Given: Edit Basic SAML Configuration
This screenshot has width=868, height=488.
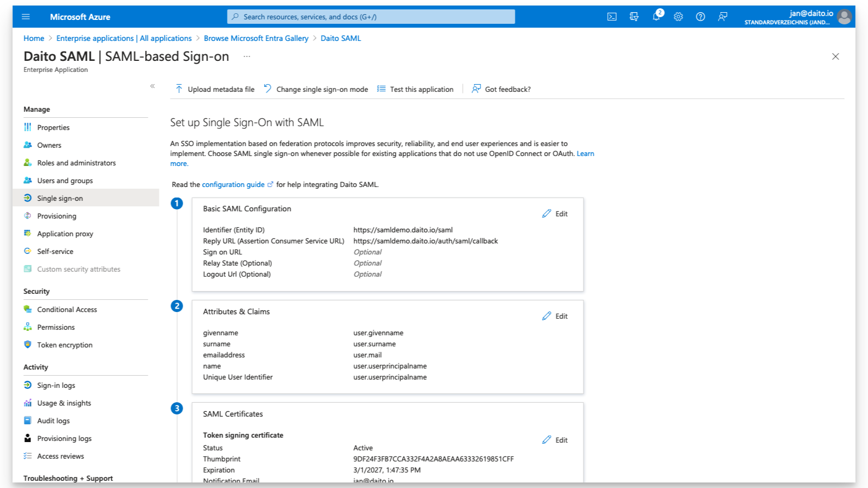Looking at the screenshot, I should coord(555,214).
